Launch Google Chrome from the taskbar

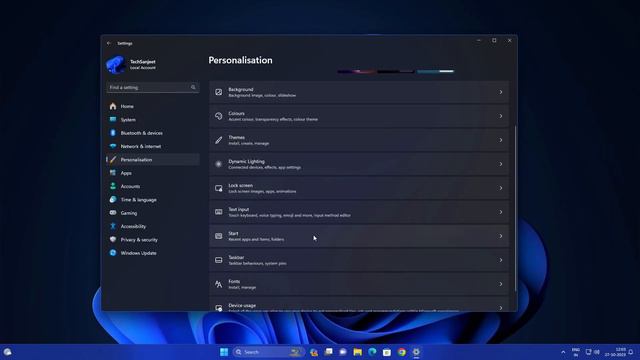pos(402,352)
